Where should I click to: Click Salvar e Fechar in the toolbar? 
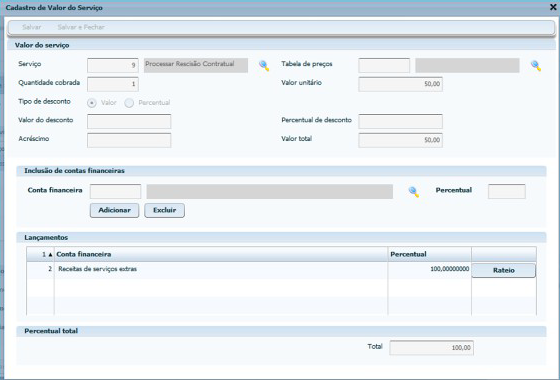[x=81, y=27]
